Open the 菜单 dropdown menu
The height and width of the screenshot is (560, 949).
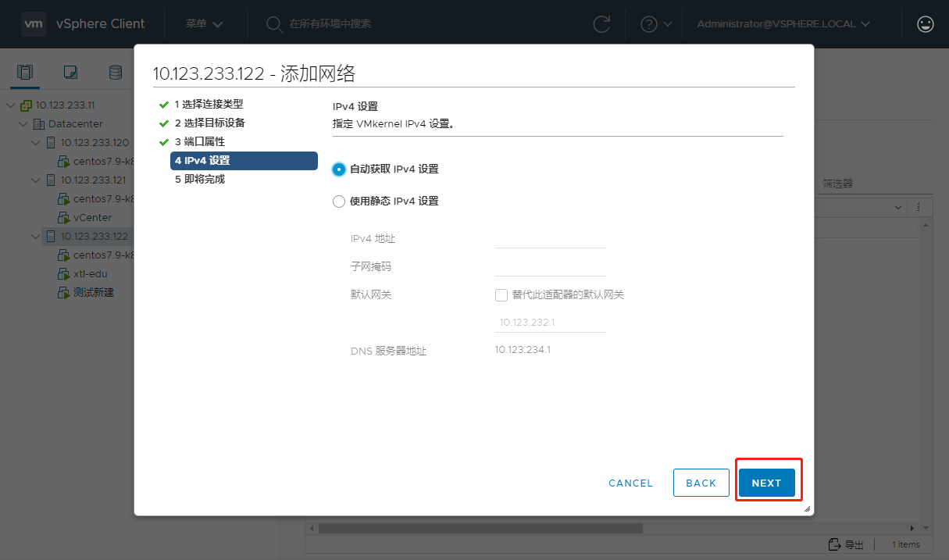205,24
